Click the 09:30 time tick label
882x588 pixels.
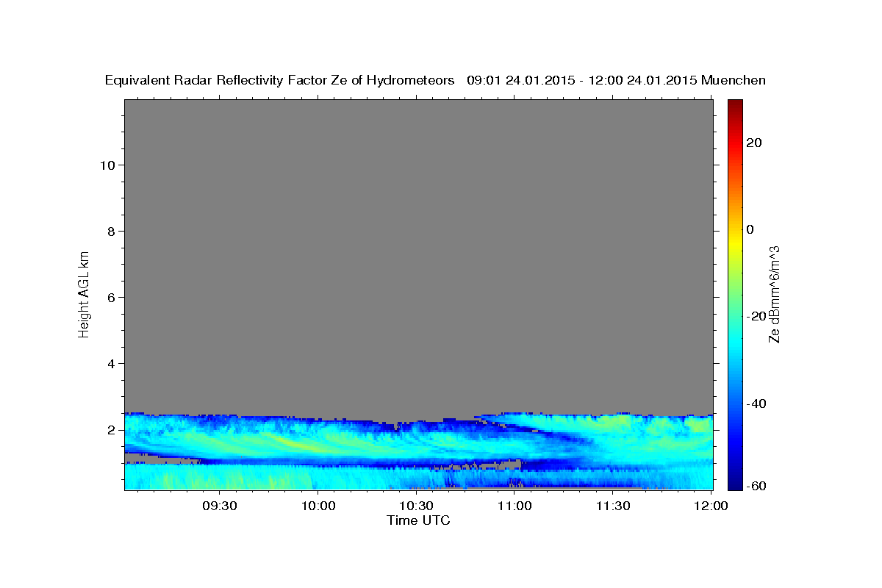(x=220, y=506)
